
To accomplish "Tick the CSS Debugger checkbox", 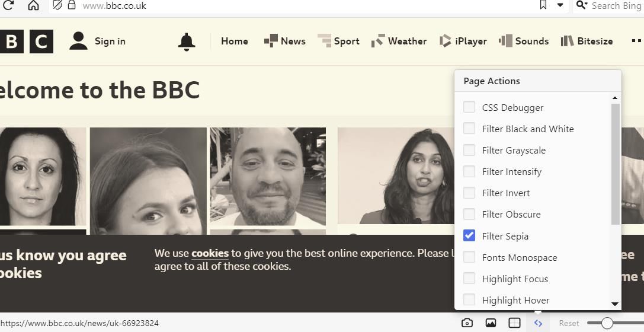I will [469, 107].
